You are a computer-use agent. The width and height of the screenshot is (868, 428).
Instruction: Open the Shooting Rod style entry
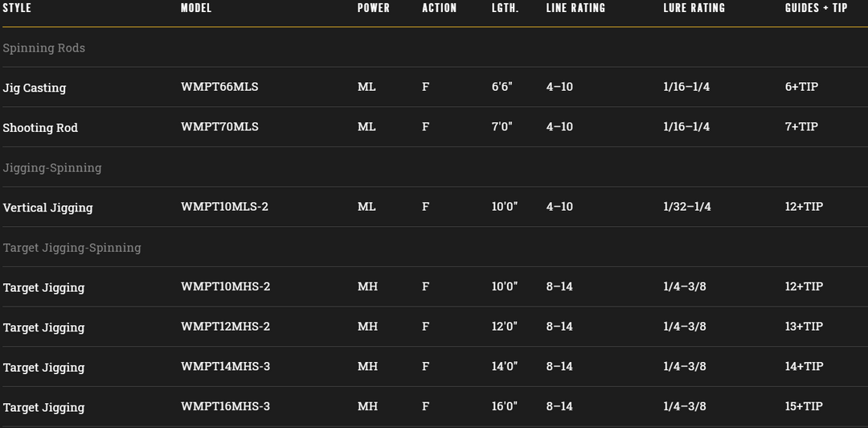tap(40, 128)
